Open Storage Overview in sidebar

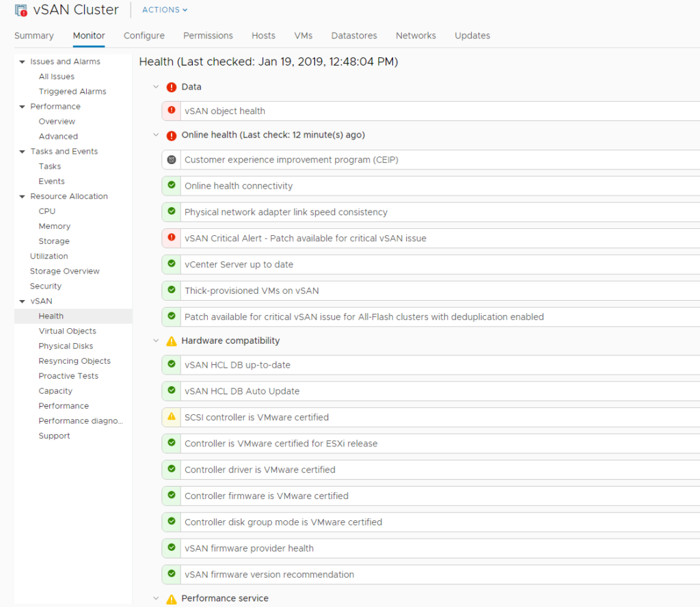tap(65, 271)
